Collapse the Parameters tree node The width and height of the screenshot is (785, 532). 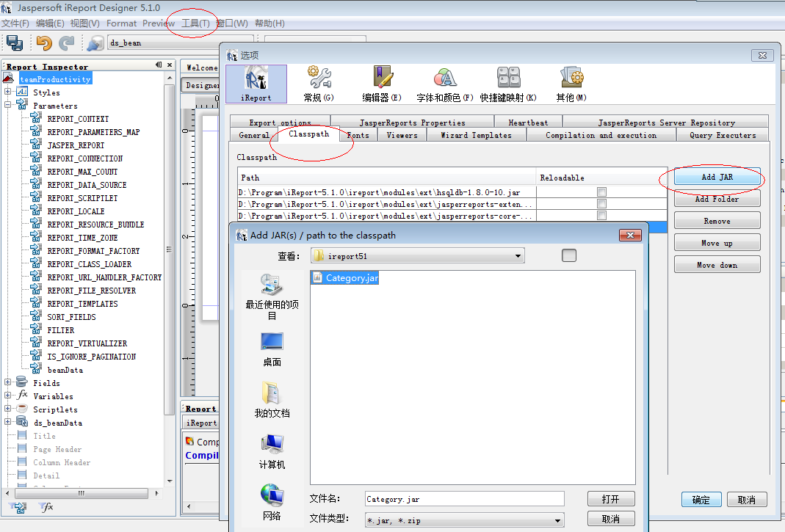click(x=7, y=105)
